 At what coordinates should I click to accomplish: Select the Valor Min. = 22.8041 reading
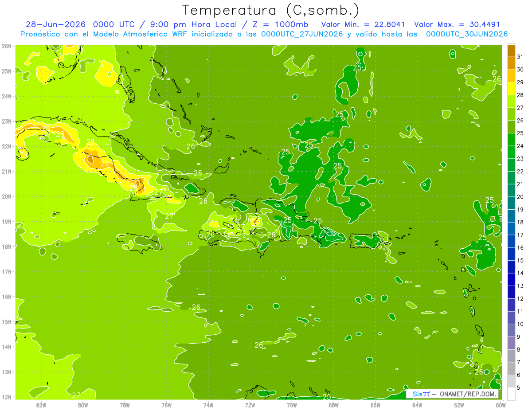pyautogui.click(x=363, y=24)
